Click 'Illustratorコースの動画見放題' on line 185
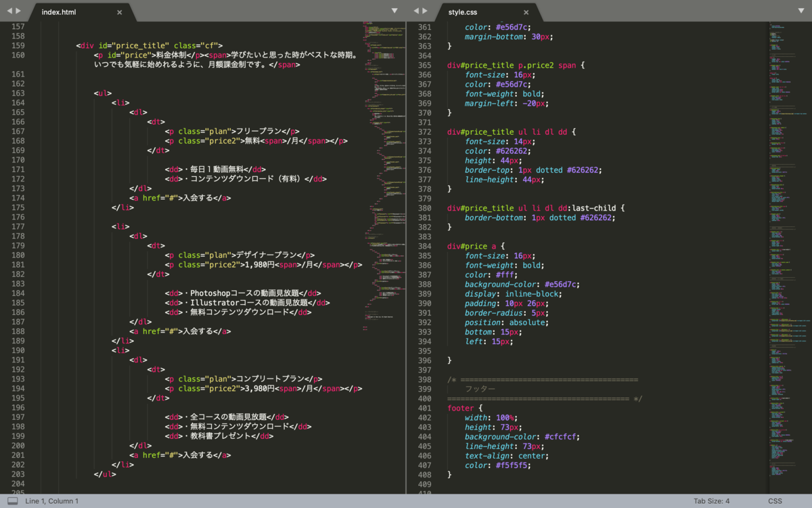The image size is (812, 508). click(249, 303)
